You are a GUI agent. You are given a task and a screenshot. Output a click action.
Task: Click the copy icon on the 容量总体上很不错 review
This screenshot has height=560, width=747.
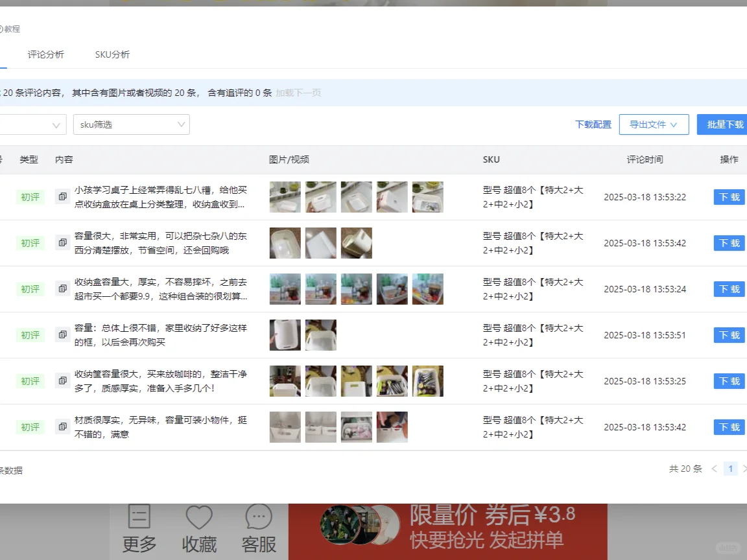[x=62, y=335]
